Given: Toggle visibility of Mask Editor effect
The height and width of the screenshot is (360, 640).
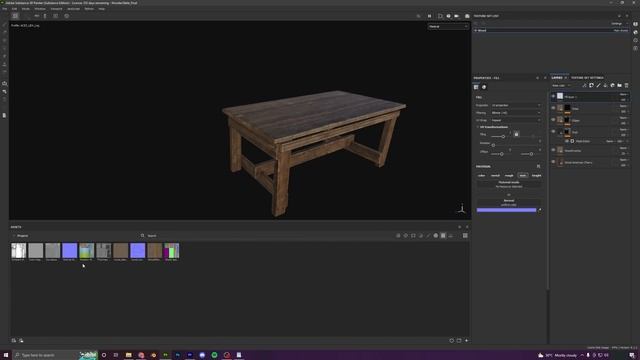Looking at the screenshot, I should [567, 141].
